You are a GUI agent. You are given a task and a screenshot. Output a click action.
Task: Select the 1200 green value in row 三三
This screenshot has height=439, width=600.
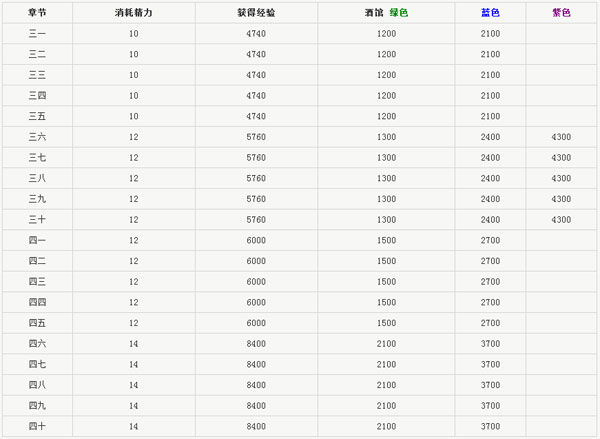387,75
